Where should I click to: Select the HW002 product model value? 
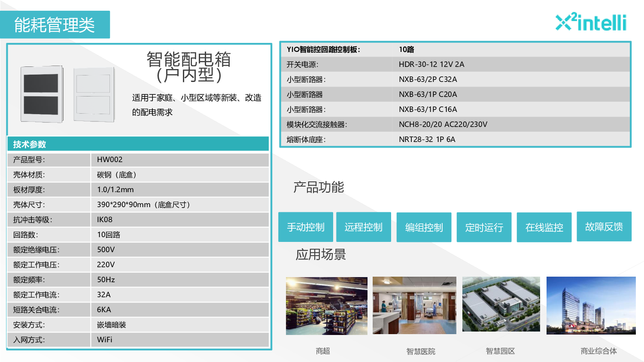point(110,160)
